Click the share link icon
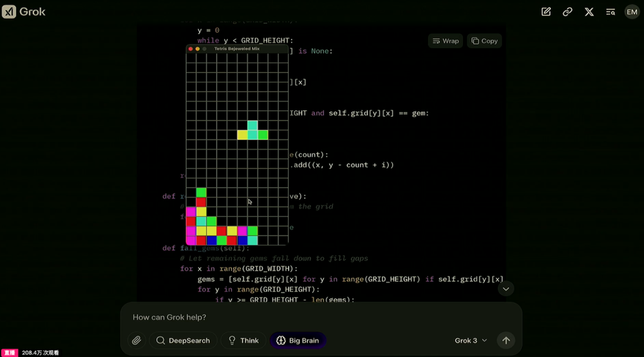This screenshot has height=357, width=644. click(567, 12)
